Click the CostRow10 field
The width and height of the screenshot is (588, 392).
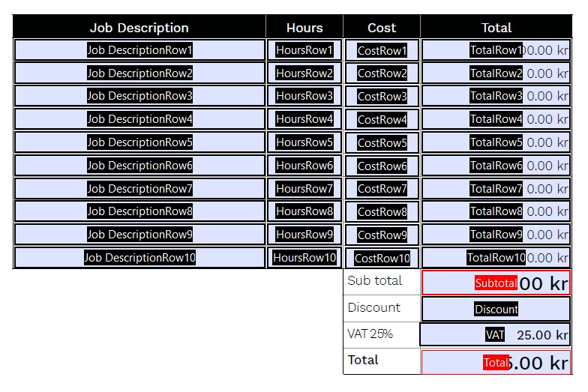[382, 258]
